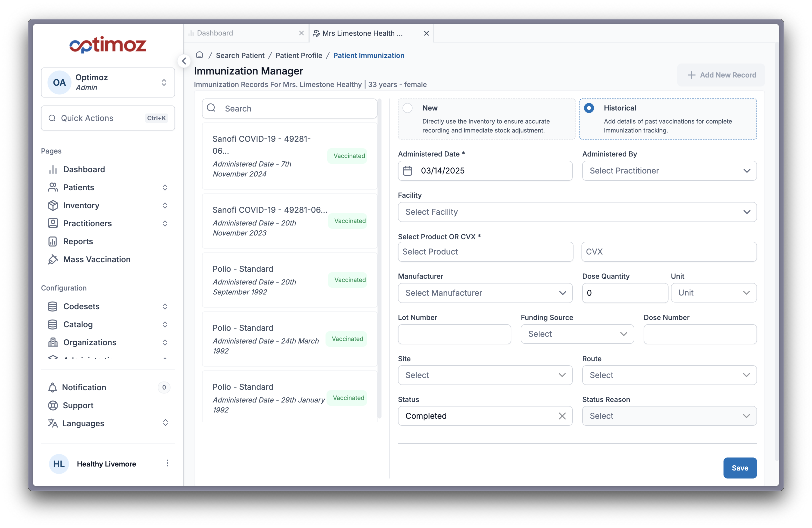The width and height of the screenshot is (812, 528).
Task: Click the CVX input field
Action: pos(669,252)
